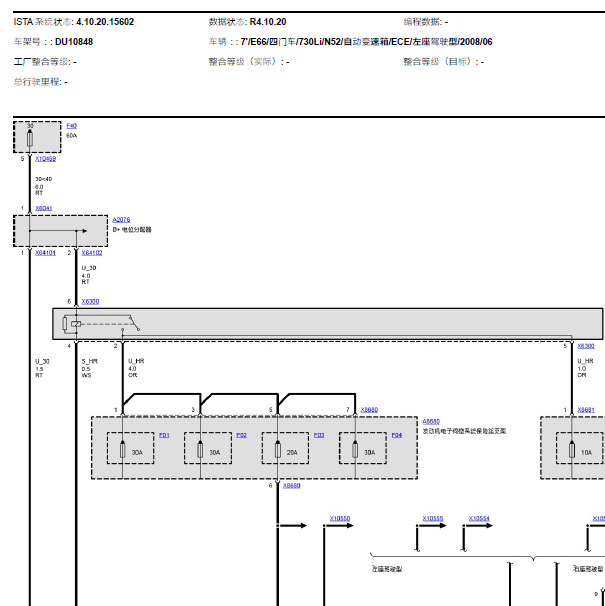Viewport: 605px width, 606px height.
Task: Click the 30A rating in fuse F04
Action: click(x=370, y=453)
